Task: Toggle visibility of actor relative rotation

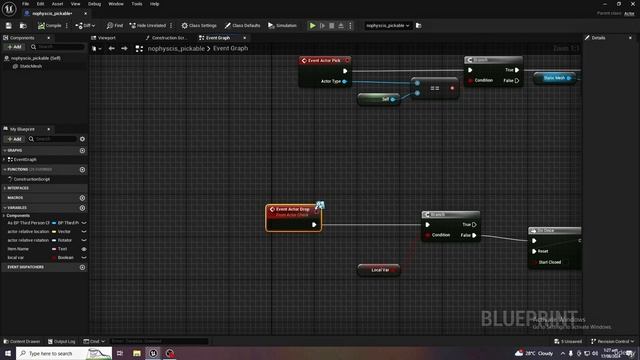Action: point(84,240)
